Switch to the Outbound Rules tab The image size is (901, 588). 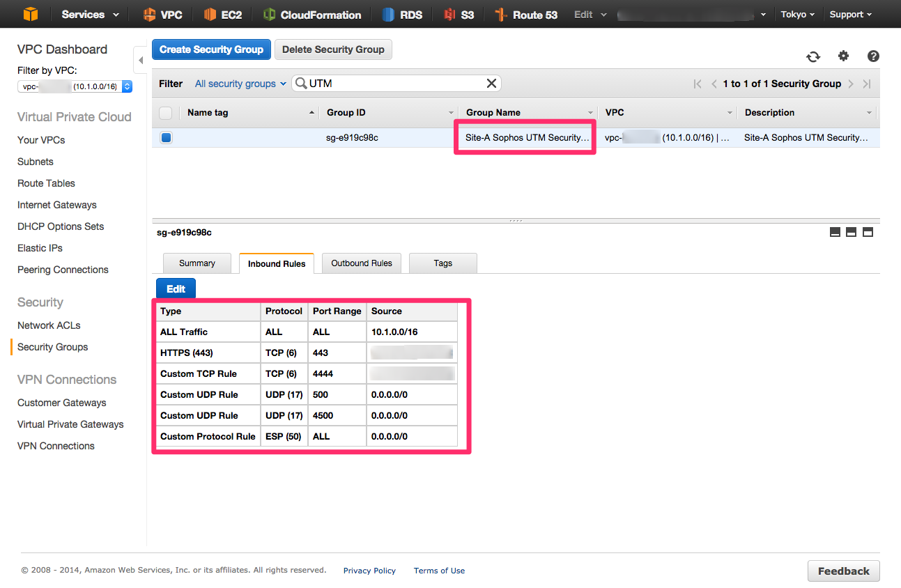click(362, 263)
